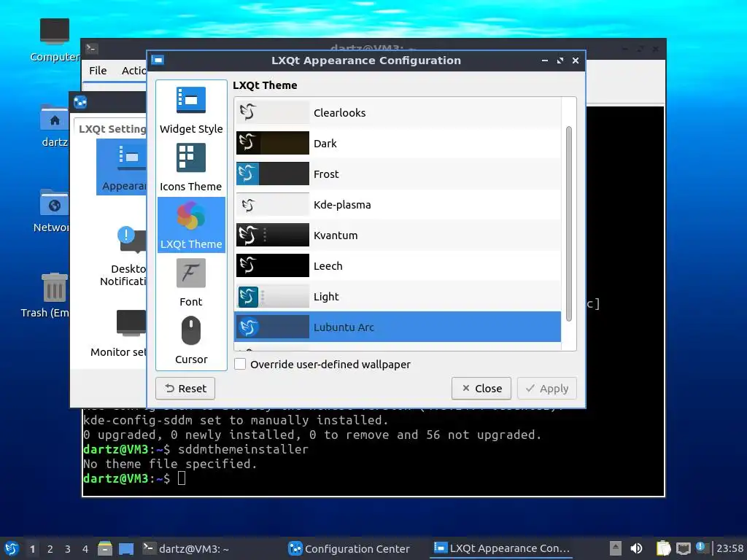
Task: Select the Light theme
Action: [398, 296]
